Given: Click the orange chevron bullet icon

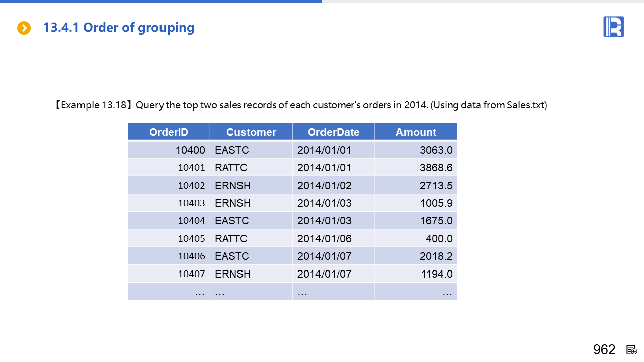Looking at the screenshot, I should pyautogui.click(x=24, y=28).
